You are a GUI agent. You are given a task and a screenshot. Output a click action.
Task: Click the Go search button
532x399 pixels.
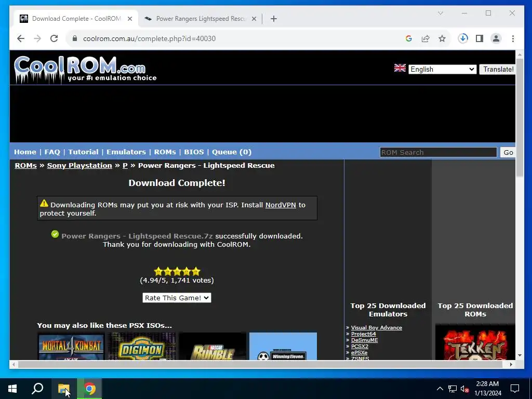[x=508, y=152]
